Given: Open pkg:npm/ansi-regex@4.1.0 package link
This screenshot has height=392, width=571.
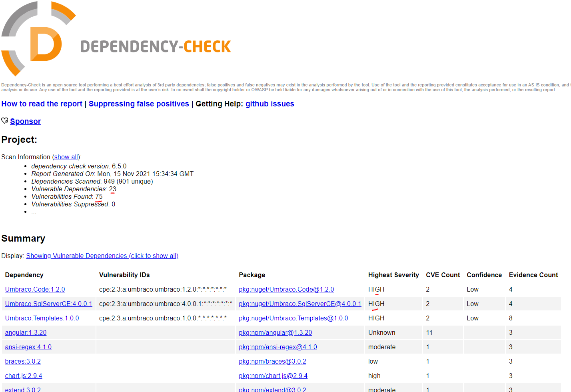Looking at the screenshot, I should point(278,347).
